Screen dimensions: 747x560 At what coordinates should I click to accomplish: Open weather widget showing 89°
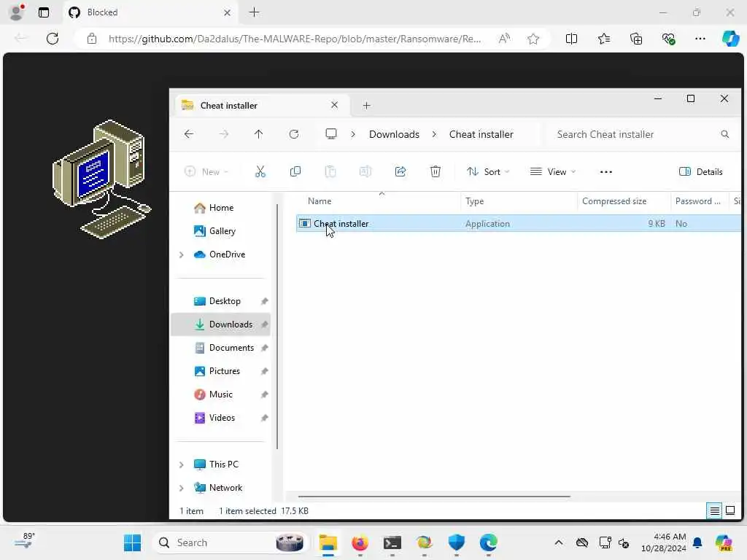click(24, 541)
